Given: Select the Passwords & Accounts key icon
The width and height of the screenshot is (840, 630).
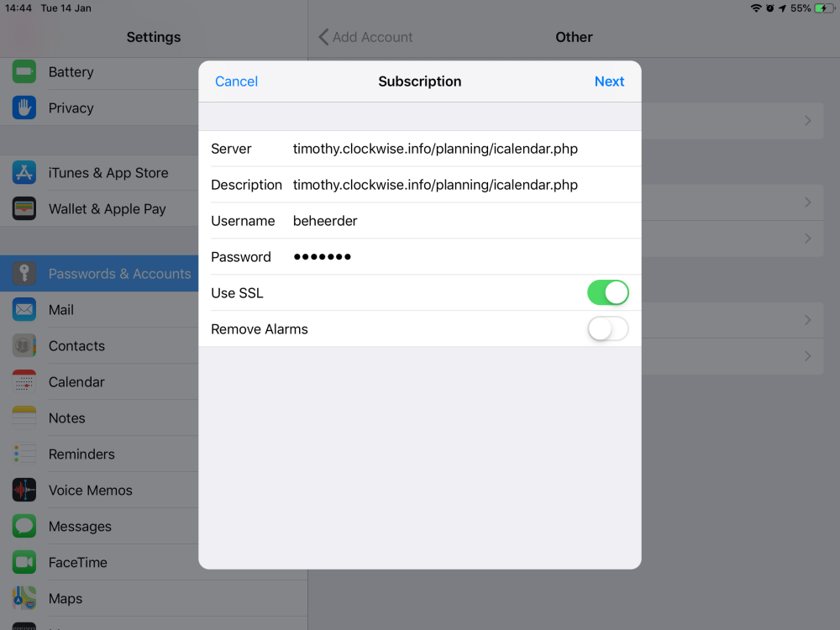Looking at the screenshot, I should tap(24, 273).
